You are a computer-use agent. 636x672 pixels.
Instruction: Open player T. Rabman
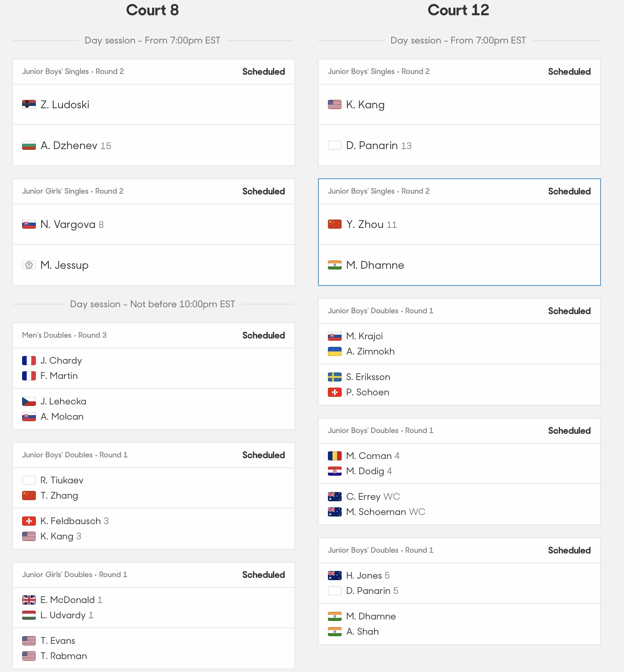point(64,656)
